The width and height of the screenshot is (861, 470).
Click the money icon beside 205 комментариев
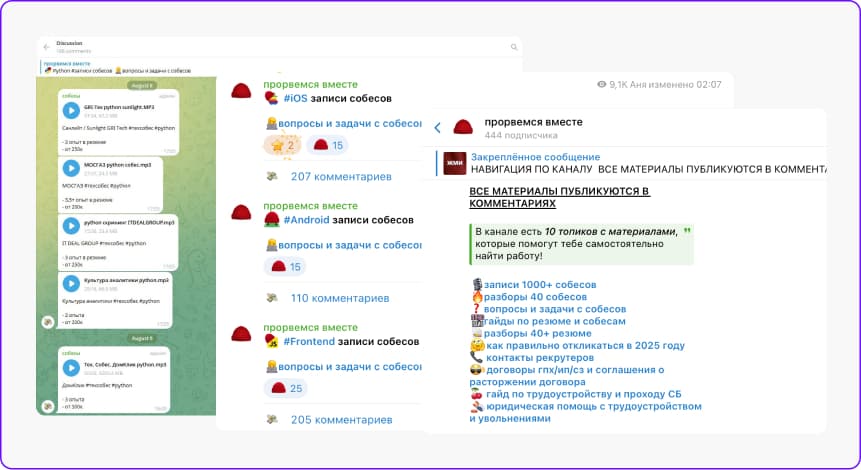[x=272, y=419]
